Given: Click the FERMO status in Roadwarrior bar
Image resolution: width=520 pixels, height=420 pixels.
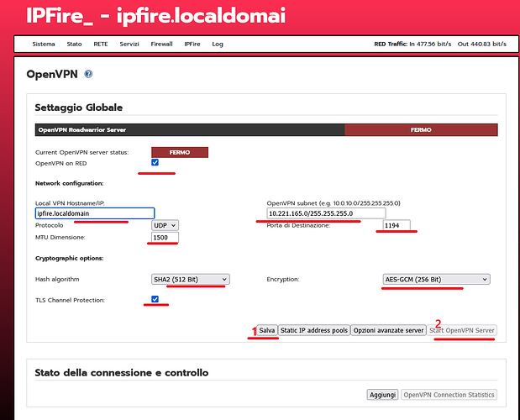Looking at the screenshot, I should click(x=421, y=130).
